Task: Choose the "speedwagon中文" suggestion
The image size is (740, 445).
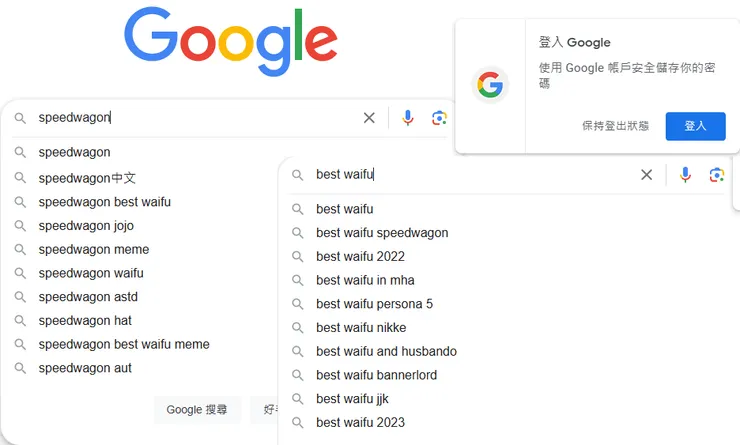Action: coord(87,179)
